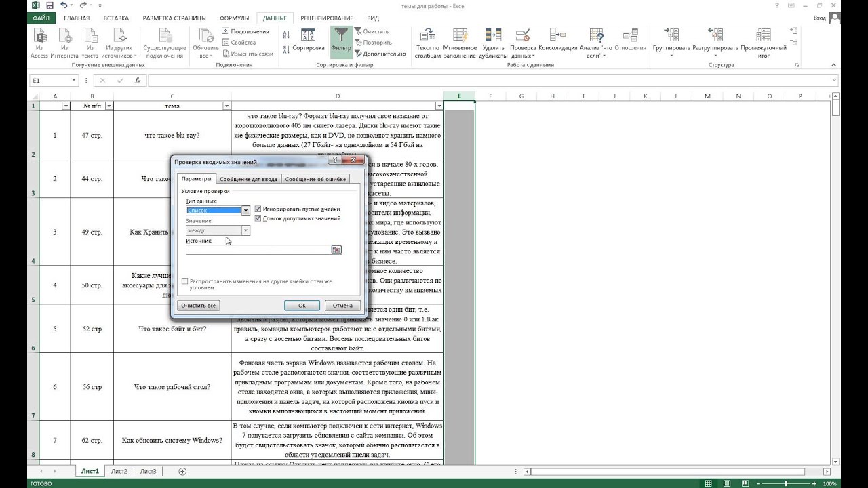Click the zoom slider handle
This screenshot has height=488, width=868.
[x=787, y=483]
